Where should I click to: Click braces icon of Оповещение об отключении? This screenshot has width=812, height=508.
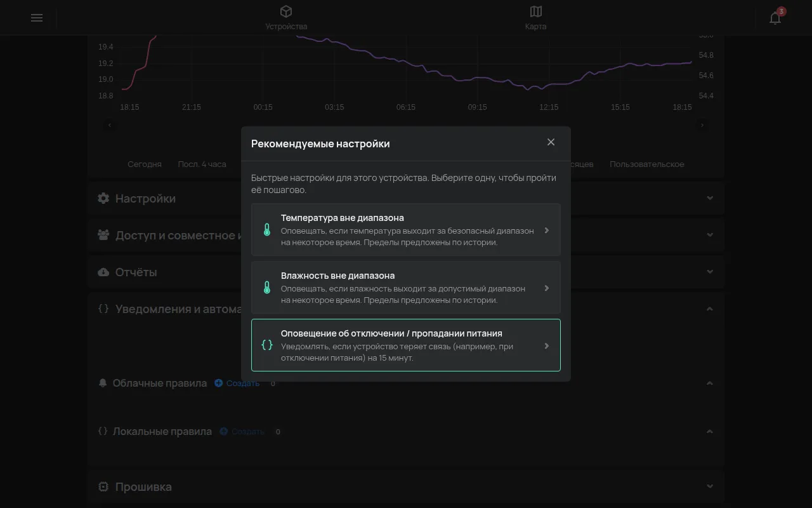(x=267, y=345)
